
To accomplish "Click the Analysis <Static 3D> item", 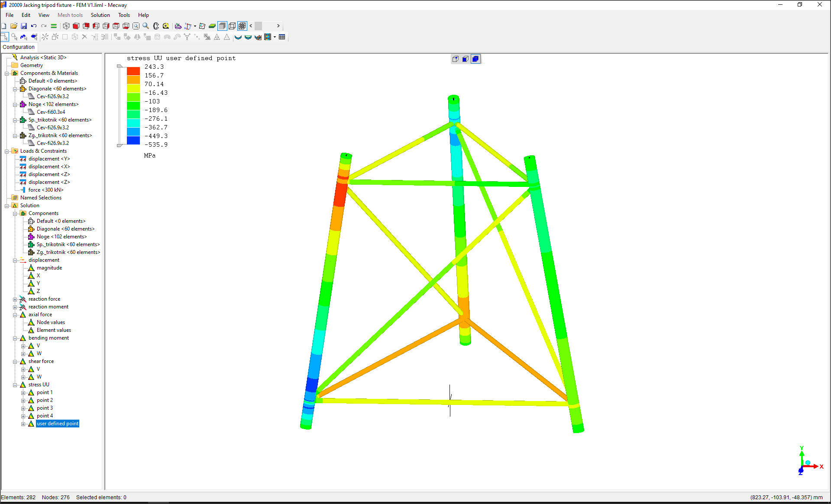I will [x=43, y=58].
